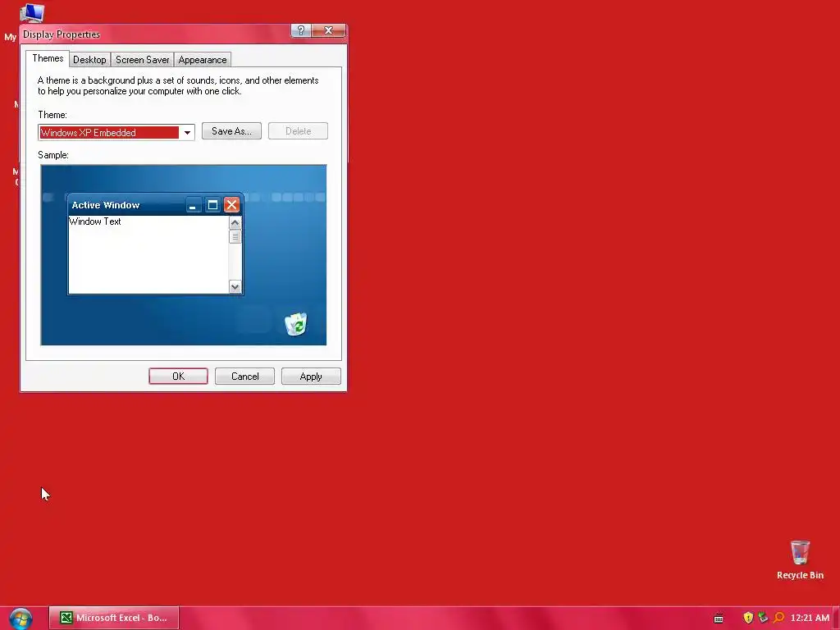The image size is (840, 630).
Task: Click the sample scrollbar down arrow
Action: click(235, 287)
